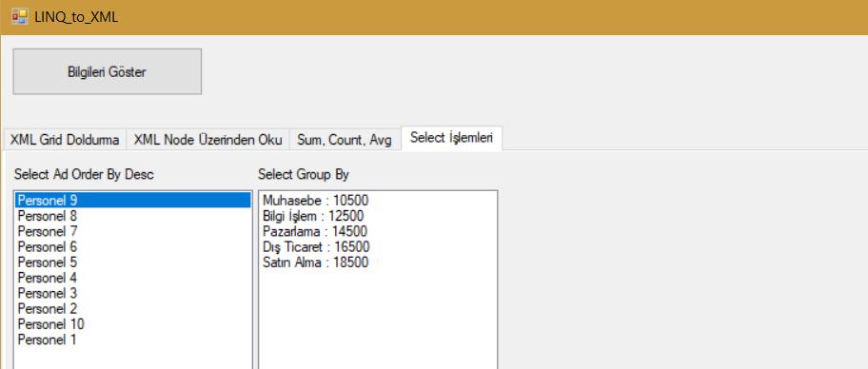Select Dış Ticaret : 16500 row
The width and height of the screenshot is (868, 369).
point(378,246)
